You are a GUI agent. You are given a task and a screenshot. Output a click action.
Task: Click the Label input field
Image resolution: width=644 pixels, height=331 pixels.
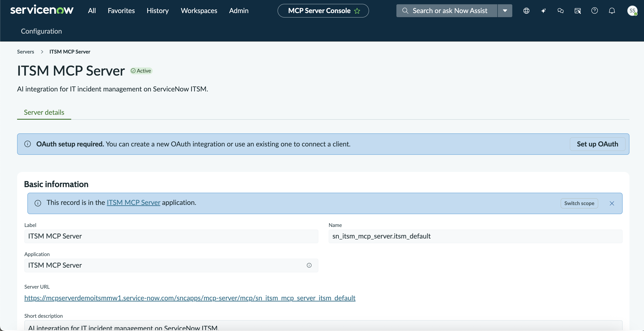[171, 236]
